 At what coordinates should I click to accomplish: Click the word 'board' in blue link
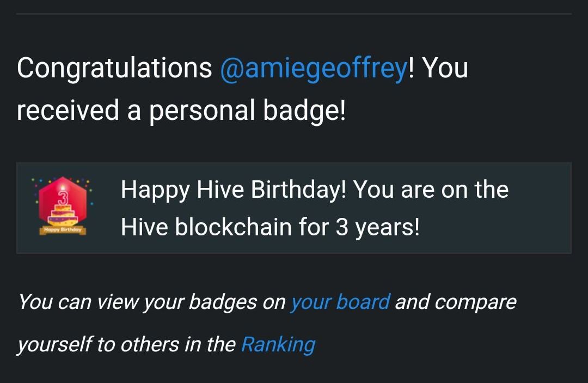(363, 302)
